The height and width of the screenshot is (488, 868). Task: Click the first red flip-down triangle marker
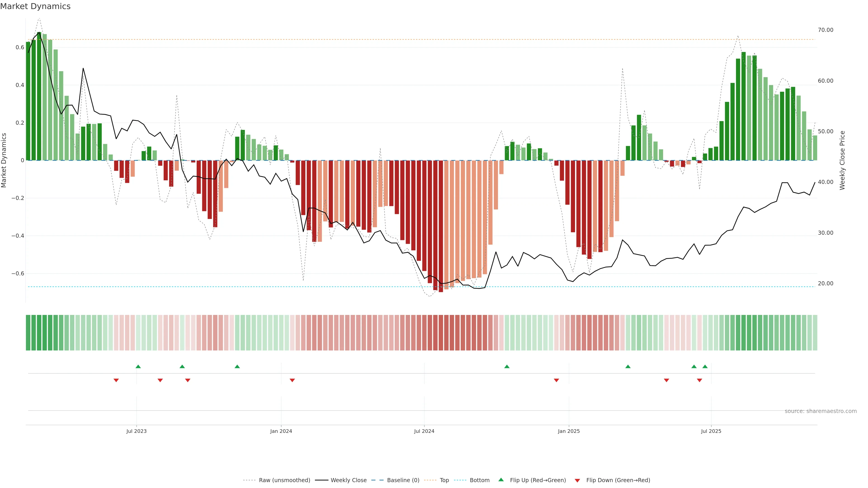(x=116, y=380)
